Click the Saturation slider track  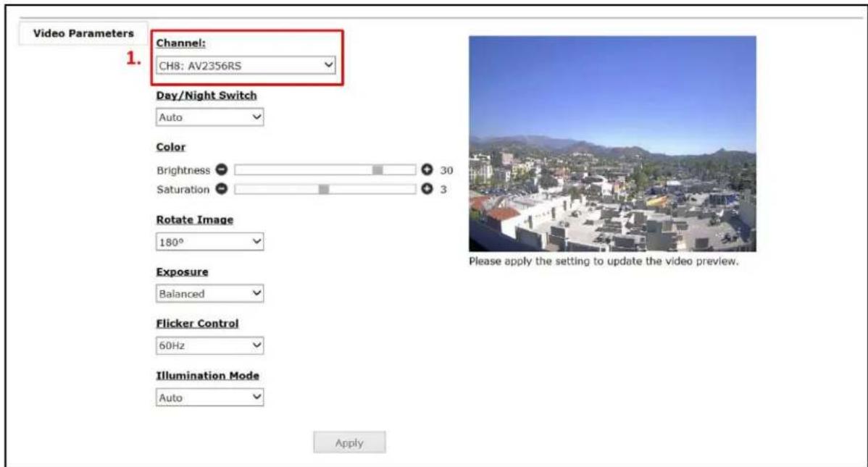(x=325, y=189)
